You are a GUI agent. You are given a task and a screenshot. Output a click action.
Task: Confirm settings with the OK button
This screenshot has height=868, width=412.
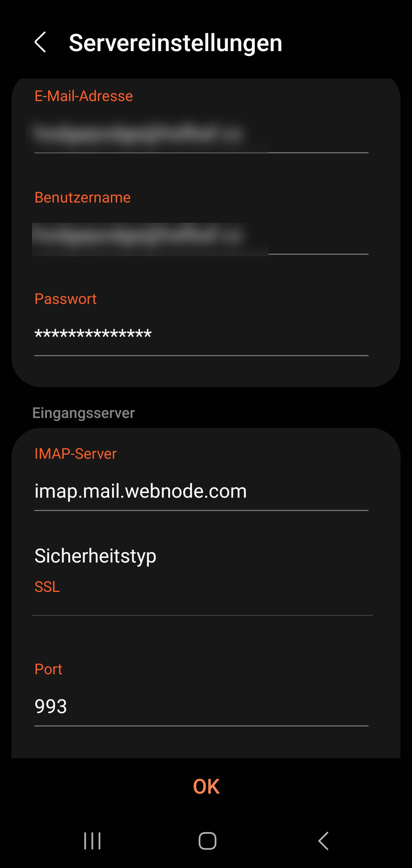coord(206,786)
